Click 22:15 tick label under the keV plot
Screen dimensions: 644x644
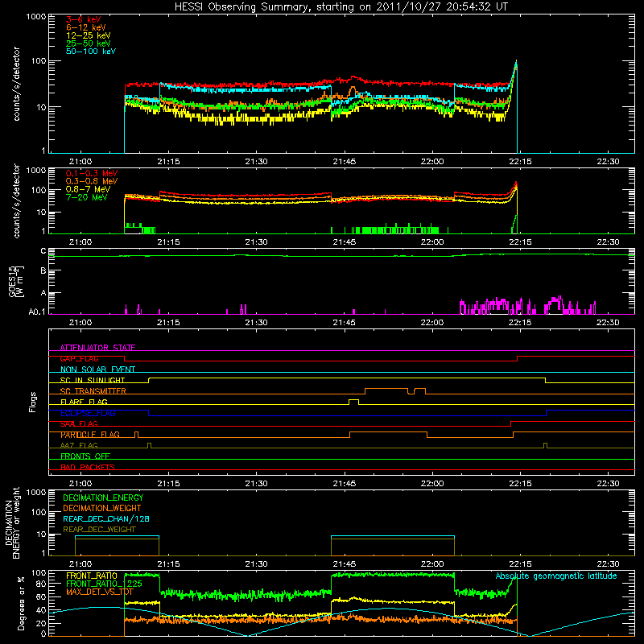pyautogui.click(x=520, y=162)
